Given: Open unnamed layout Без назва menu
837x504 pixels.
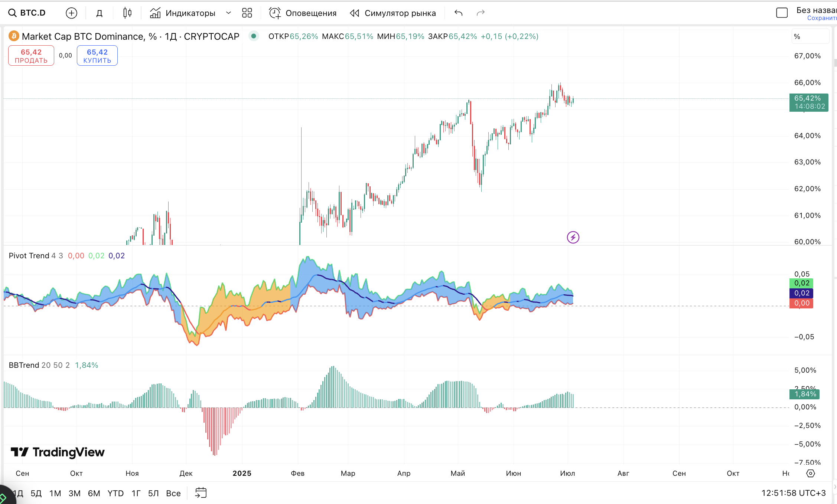Looking at the screenshot, I should (x=816, y=10).
